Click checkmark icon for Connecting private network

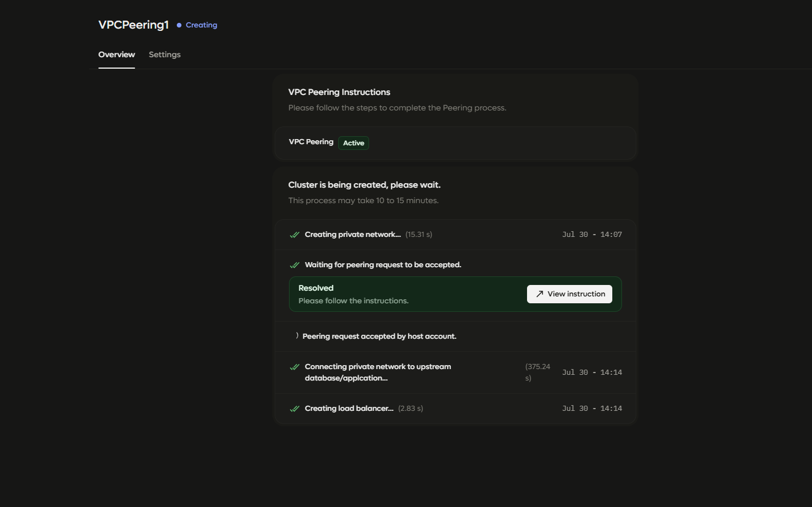tap(295, 367)
